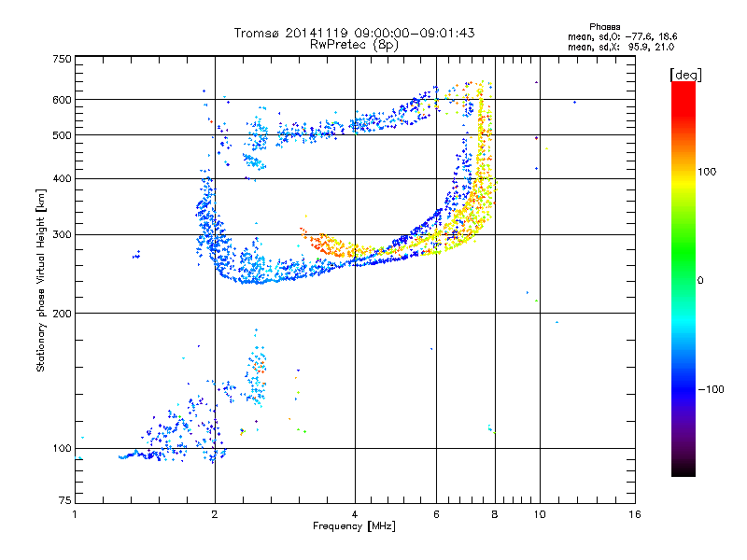Click the y-axis tick label '600'

point(62,100)
